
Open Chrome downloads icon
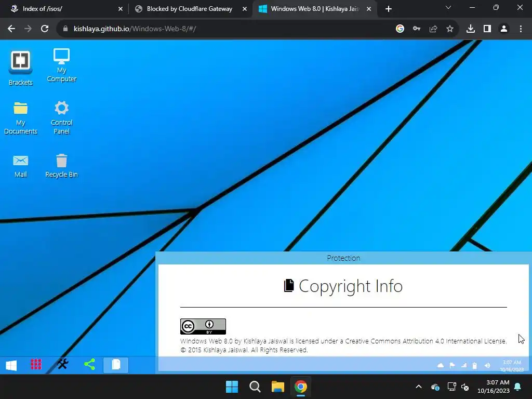click(471, 29)
